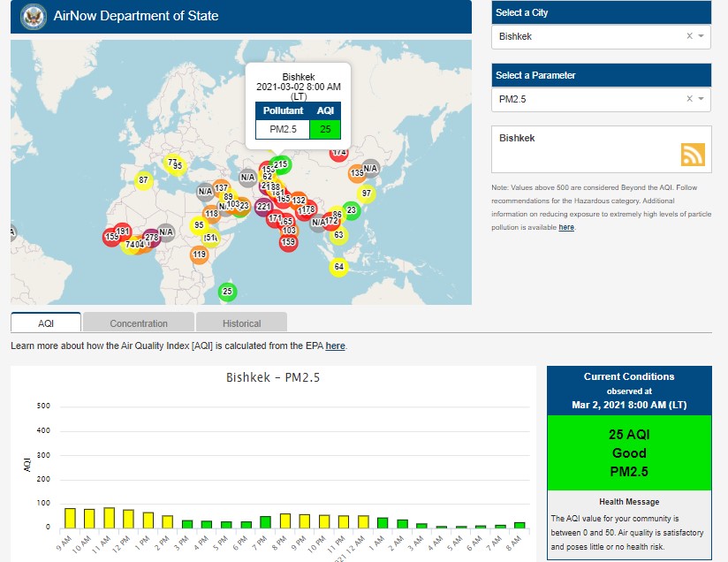Select the green 23 map marker
Screen dimensions: 728x562
351,210
